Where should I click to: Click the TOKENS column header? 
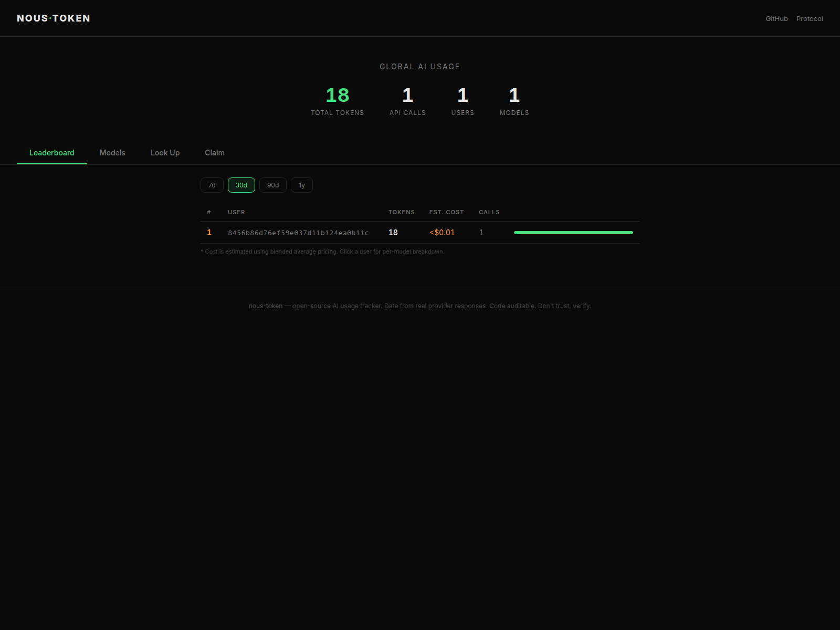[402, 212]
